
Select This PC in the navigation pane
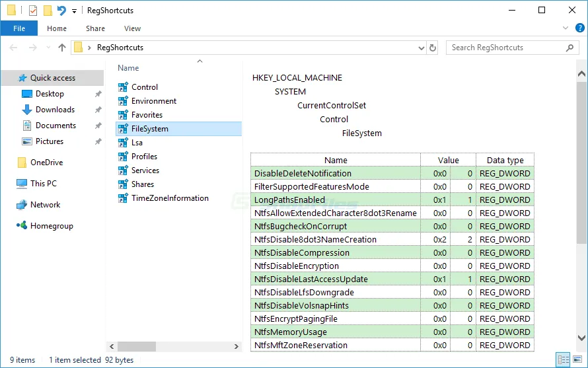click(x=43, y=184)
